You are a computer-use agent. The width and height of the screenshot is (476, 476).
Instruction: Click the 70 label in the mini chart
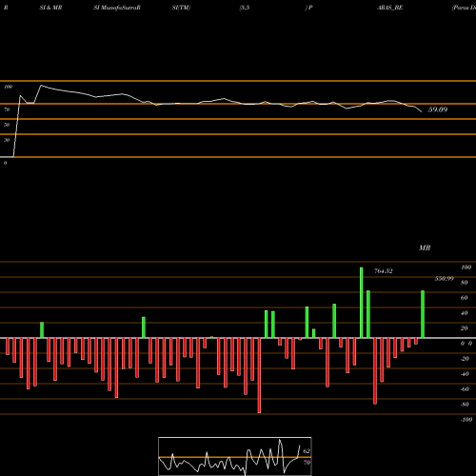point(307,463)
